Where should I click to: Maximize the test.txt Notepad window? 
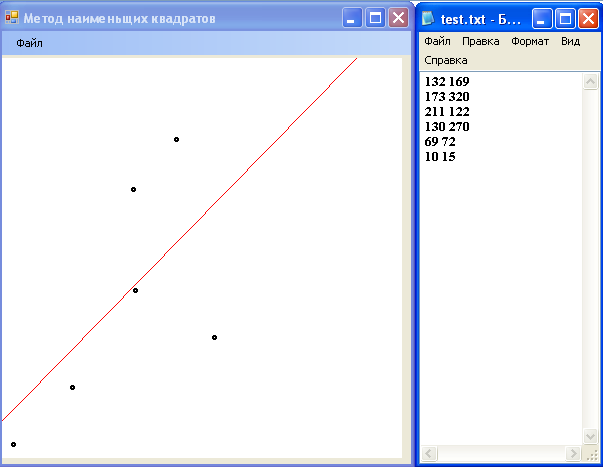click(x=565, y=18)
